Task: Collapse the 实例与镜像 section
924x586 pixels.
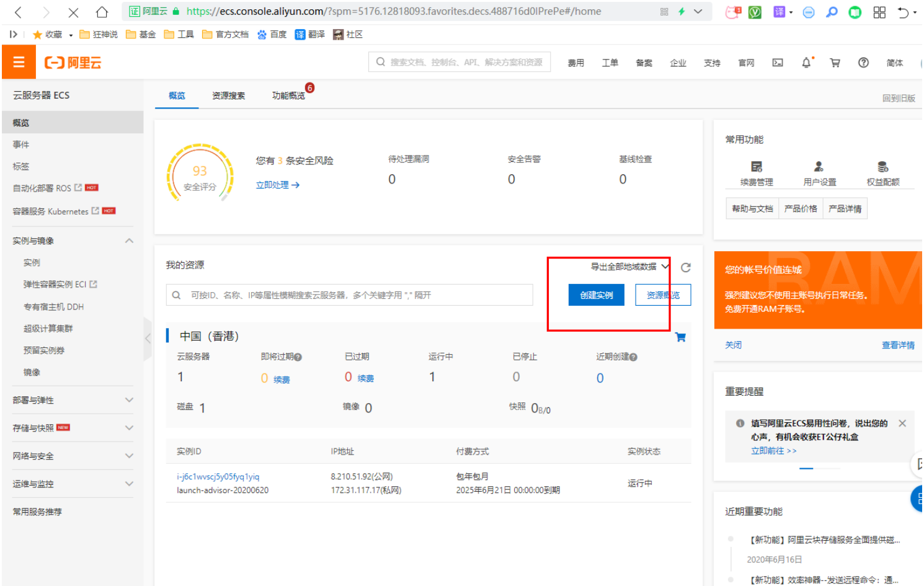Action: (129, 241)
